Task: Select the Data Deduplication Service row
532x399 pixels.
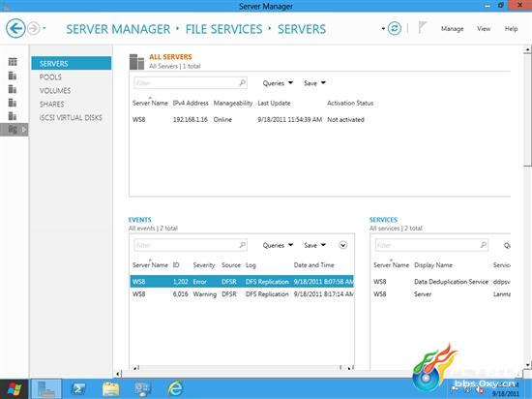Action: tap(441, 282)
